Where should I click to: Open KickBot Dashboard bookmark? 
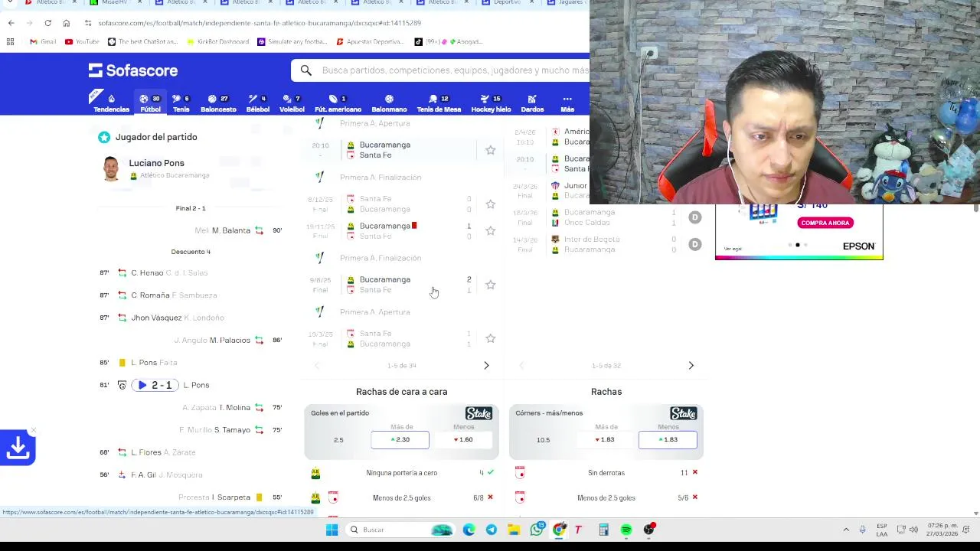click(217, 41)
